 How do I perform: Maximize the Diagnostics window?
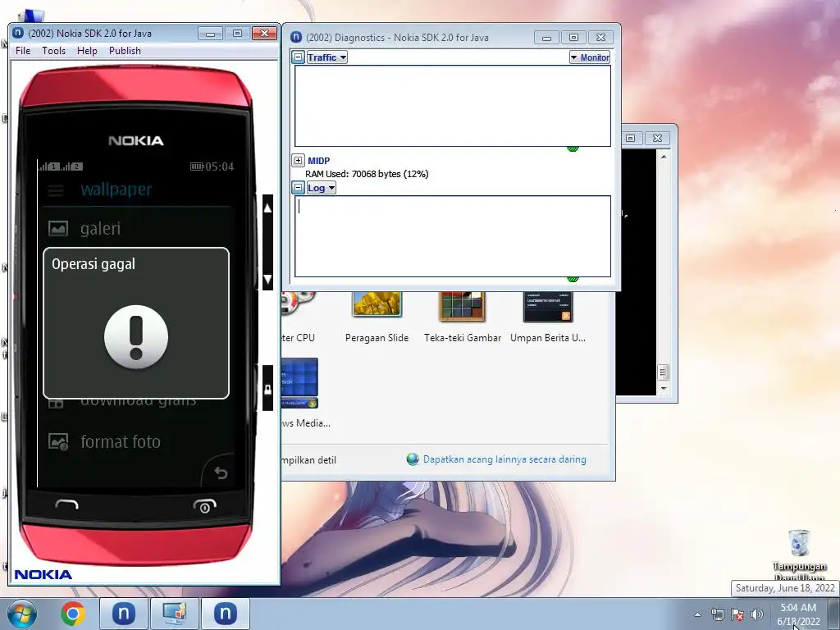pos(573,37)
